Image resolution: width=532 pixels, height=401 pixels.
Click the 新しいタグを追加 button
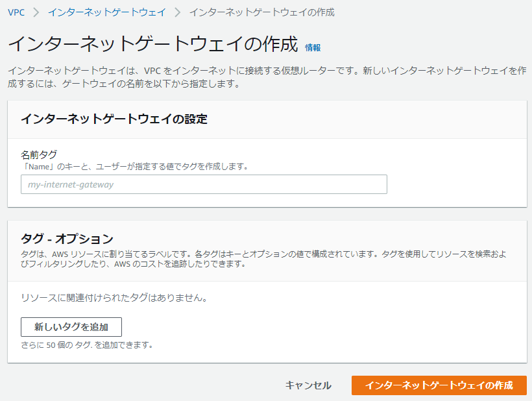(x=71, y=326)
